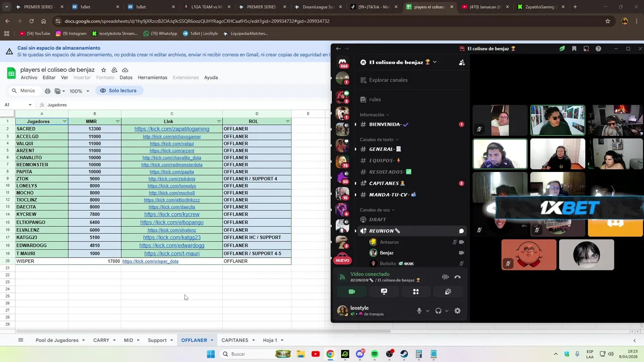644x362 pixels.
Task: Open Discord activities launcher button
Action: (416, 292)
